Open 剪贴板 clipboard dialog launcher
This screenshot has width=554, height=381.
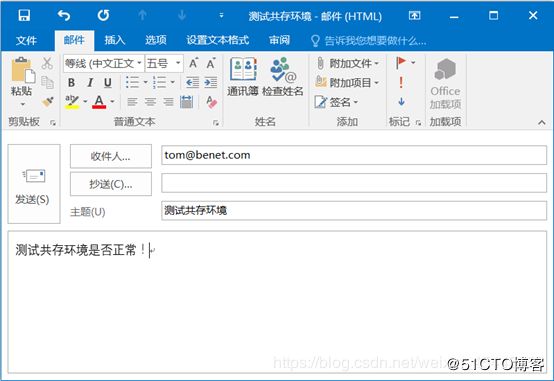[53, 123]
